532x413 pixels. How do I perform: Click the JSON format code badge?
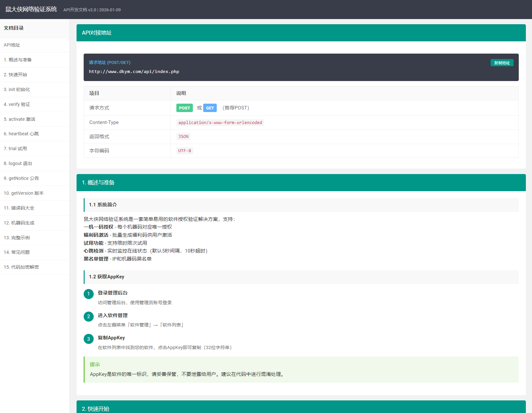(x=183, y=136)
